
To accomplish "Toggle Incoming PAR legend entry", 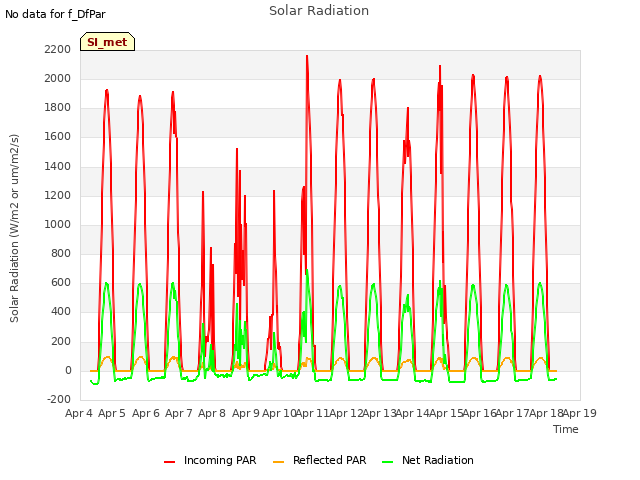I will click(210, 460).
